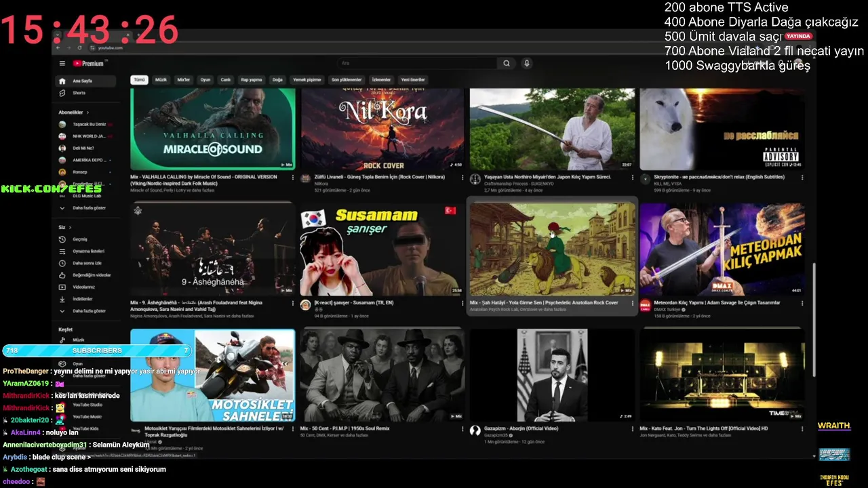Expand Abonelikler section chevron
This screenshot has height=488, width=868.
point(87,112)
